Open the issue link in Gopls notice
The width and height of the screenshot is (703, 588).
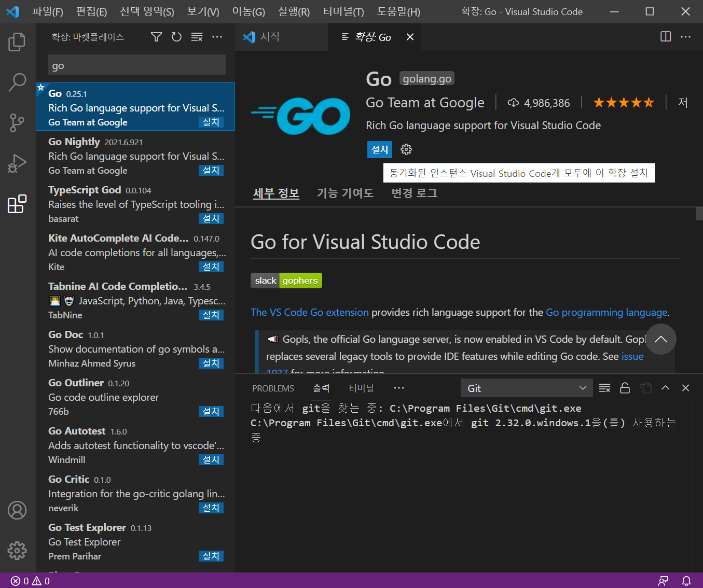tap(632, 356)
